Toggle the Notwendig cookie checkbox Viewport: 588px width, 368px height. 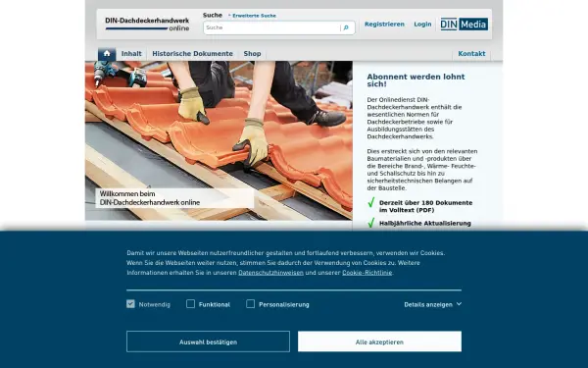(130, 304)
